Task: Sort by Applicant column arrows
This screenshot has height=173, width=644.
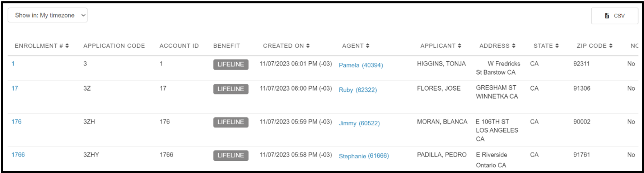Action: 459,46
